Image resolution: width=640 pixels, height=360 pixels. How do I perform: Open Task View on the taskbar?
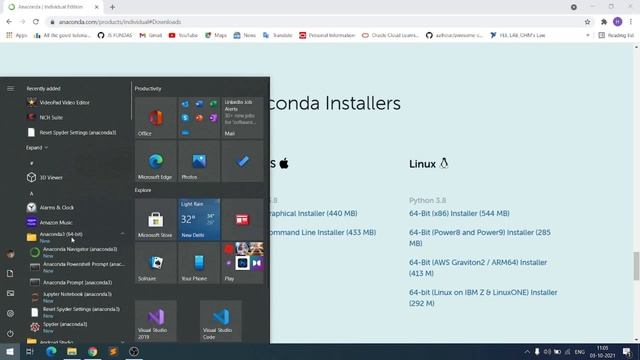(x=30, y=351)
